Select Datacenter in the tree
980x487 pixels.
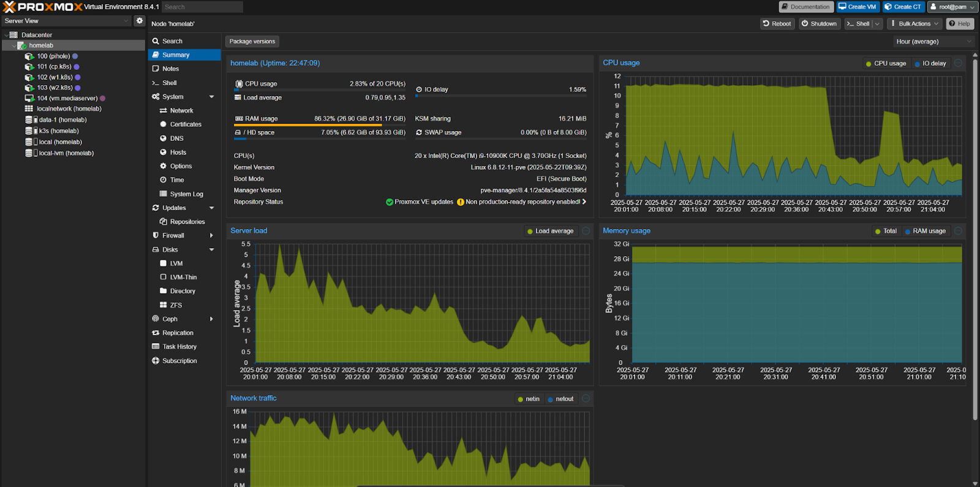tap(37, 35)
